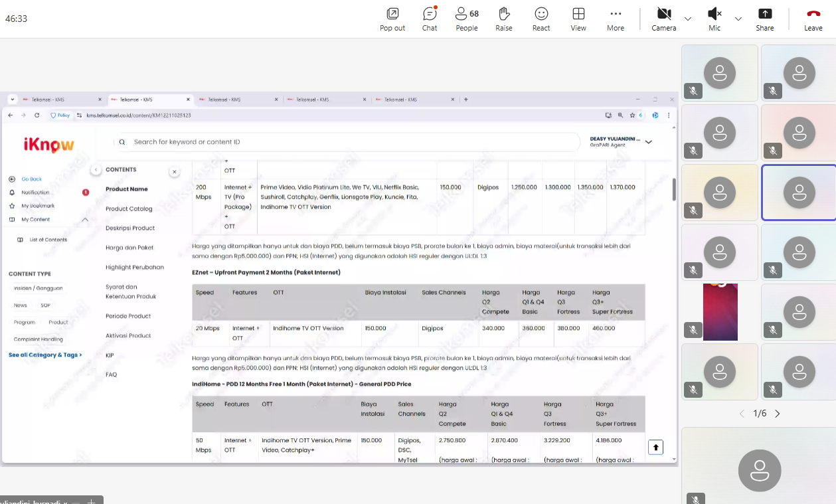This screenshot has height=504, width=836.
Task: Jump to KIP section
Action: coord(110,355)
